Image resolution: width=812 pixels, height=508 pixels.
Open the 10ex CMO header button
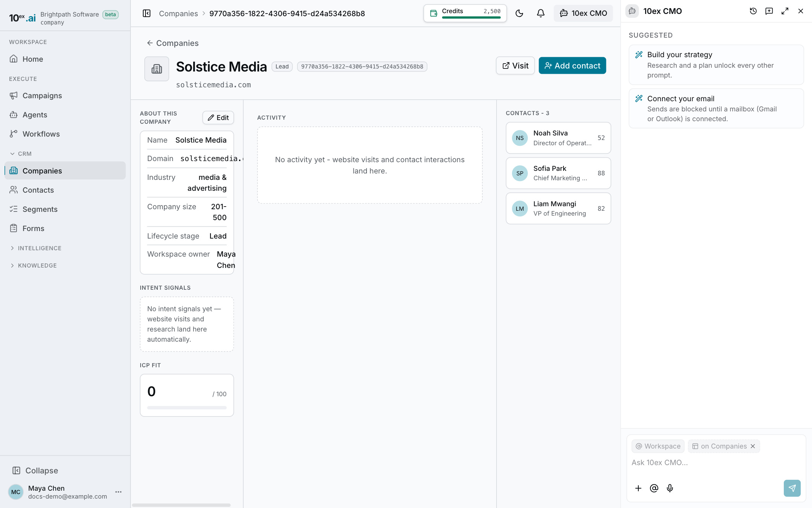point(583,14)
